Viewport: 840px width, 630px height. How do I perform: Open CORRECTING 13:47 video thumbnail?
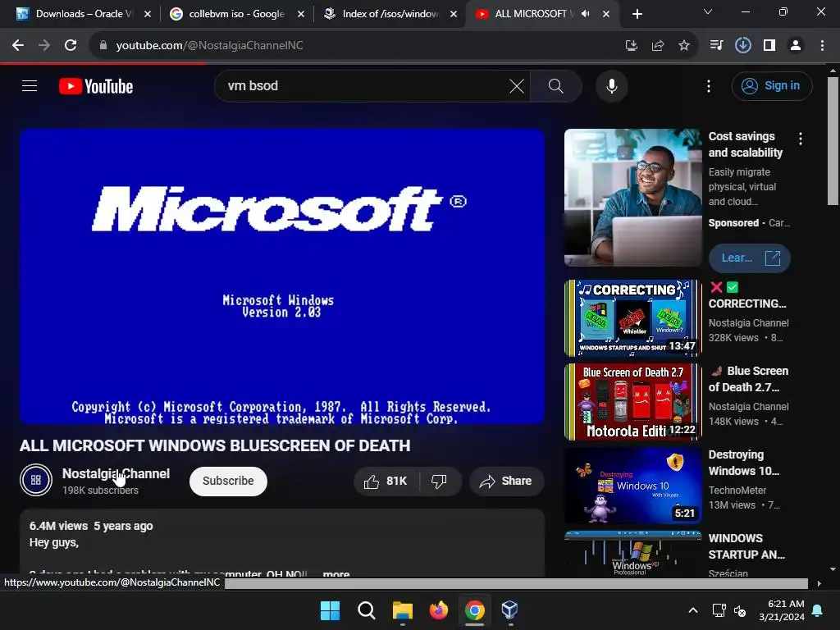(632, 318)
